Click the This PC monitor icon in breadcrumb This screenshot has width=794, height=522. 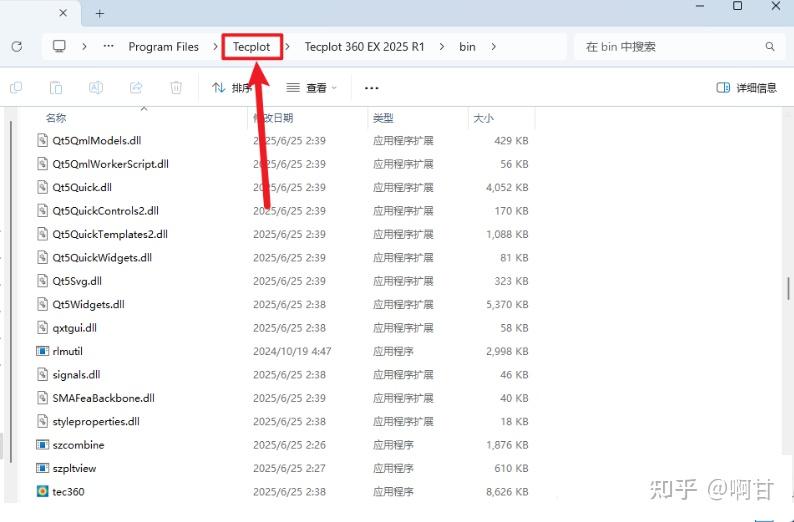pos(59,47)
